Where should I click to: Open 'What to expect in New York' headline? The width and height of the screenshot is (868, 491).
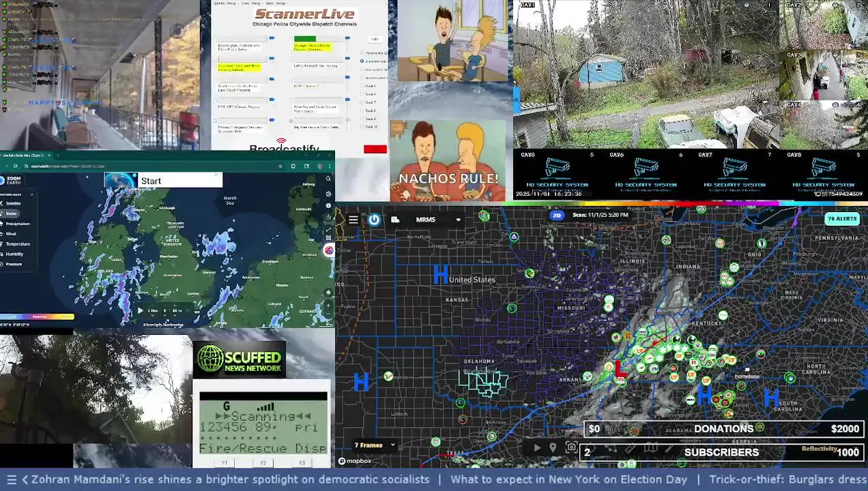coord(568,479)
